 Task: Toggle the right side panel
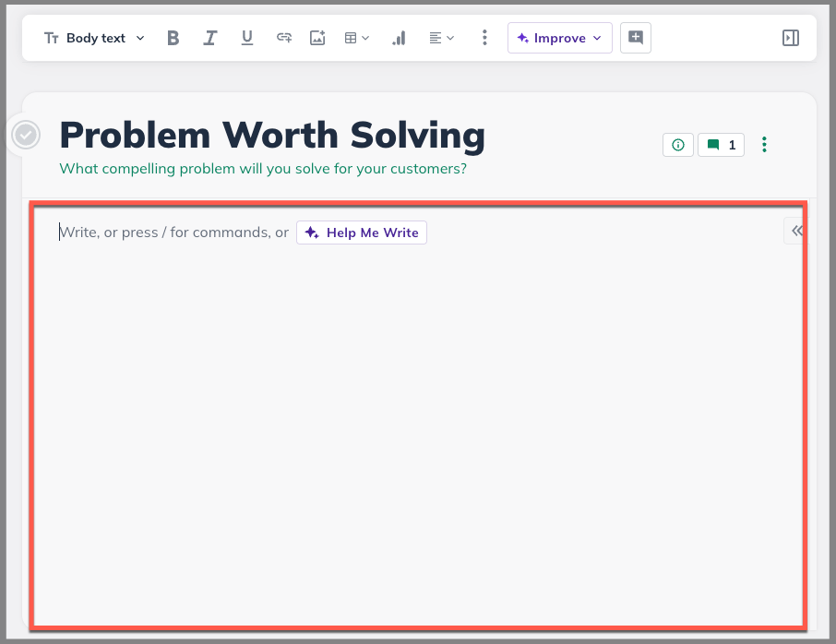[x=790, y=38]
